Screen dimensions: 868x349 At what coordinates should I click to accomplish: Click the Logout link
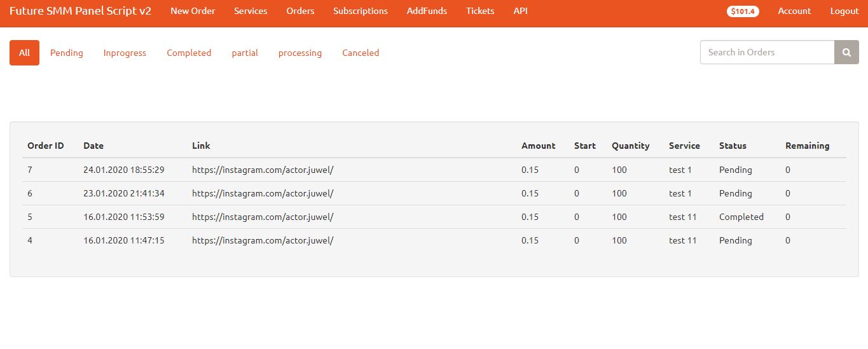click(844, 11)
